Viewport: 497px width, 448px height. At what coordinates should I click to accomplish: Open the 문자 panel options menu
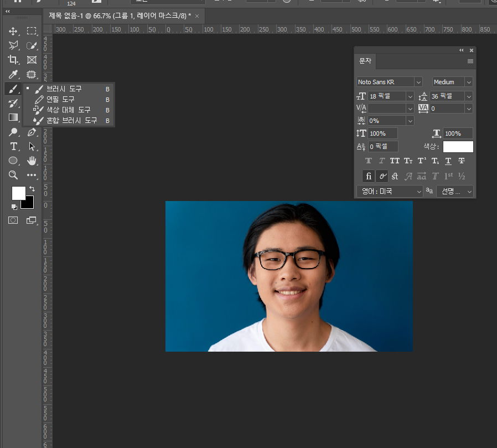[470, 61]
